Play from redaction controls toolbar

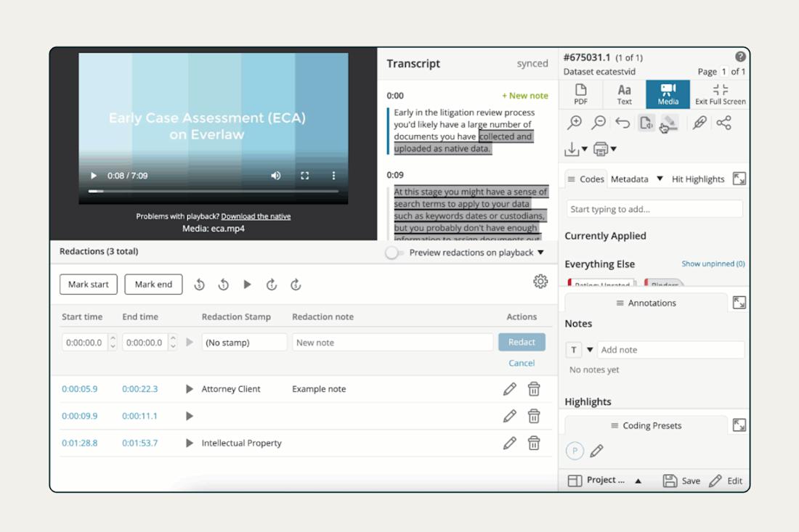pos(247,285)
